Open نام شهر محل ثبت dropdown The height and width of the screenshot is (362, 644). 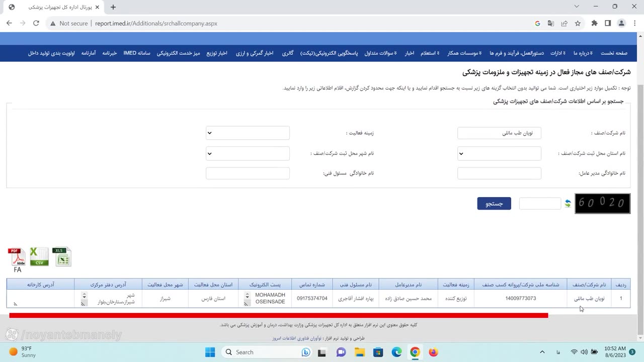tap(248, 153)
